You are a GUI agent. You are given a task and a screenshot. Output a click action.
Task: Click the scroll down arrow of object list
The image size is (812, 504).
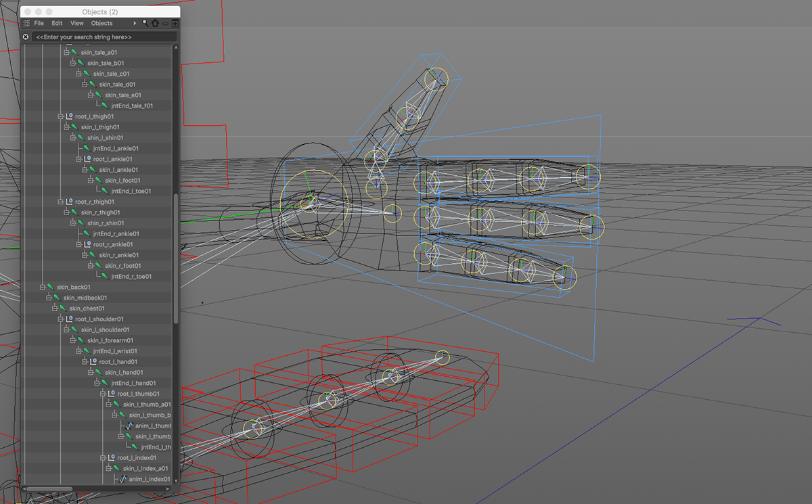point(176,480)
